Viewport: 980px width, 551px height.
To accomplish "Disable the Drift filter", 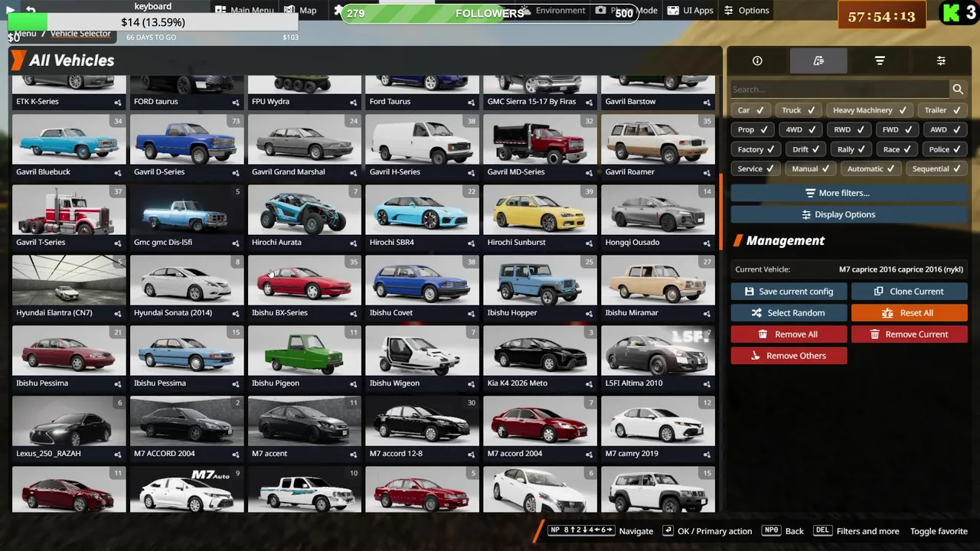I will point(806,150).
